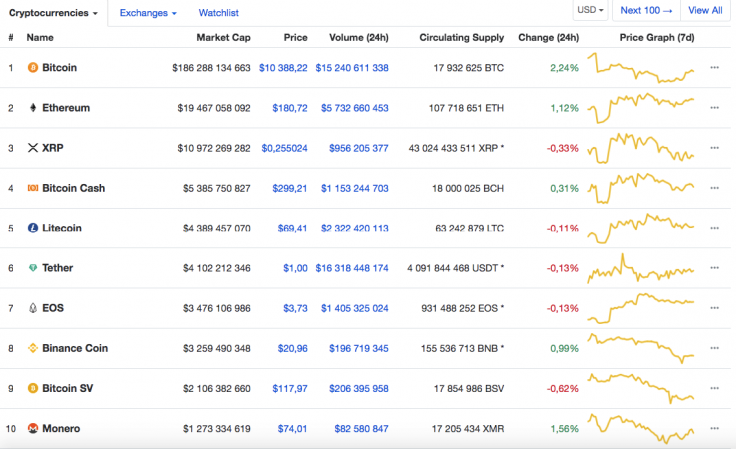Open the Binance Coin name link
This screenshot has width=736, height=449.
(75, 348)
